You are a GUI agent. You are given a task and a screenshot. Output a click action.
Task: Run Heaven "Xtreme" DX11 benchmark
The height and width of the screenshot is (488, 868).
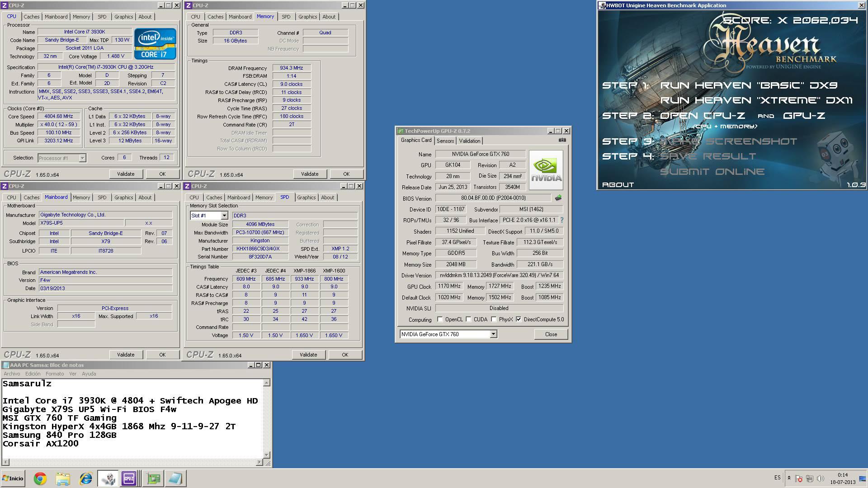pyautogui.click(x=757, y=100)
